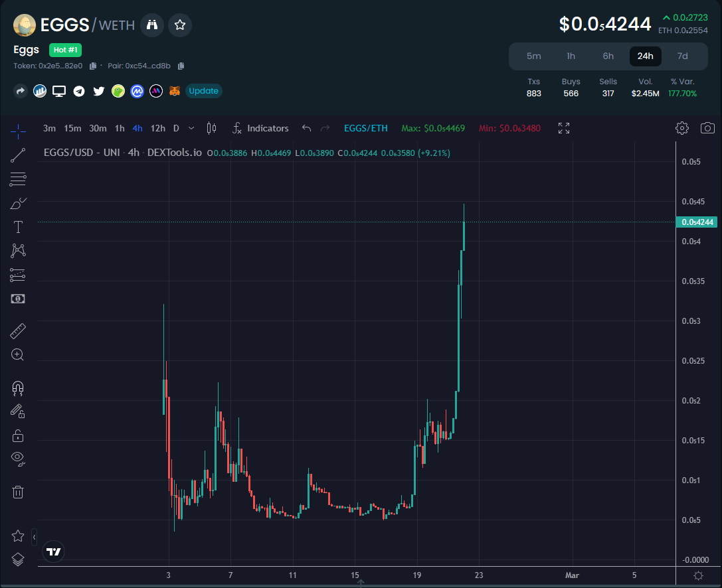The width and height of the screenshot is (722, 588).
Task: Select the 12h chart interval
Action: 158,128
